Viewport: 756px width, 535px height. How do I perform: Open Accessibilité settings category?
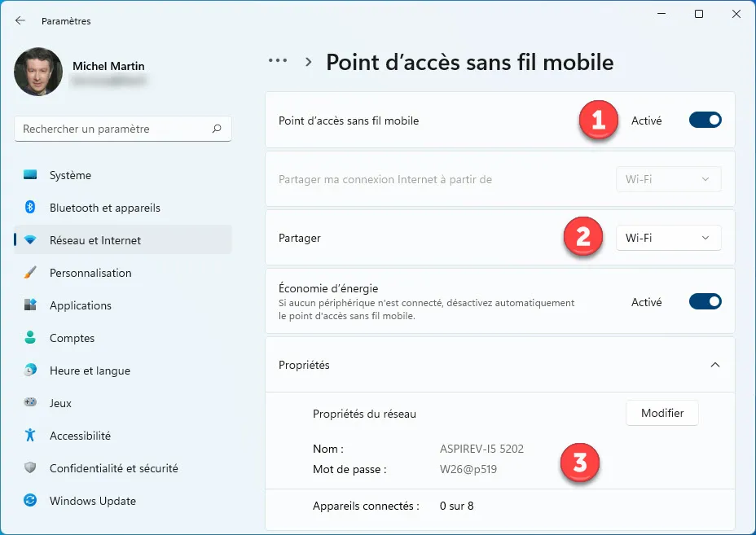80,436
